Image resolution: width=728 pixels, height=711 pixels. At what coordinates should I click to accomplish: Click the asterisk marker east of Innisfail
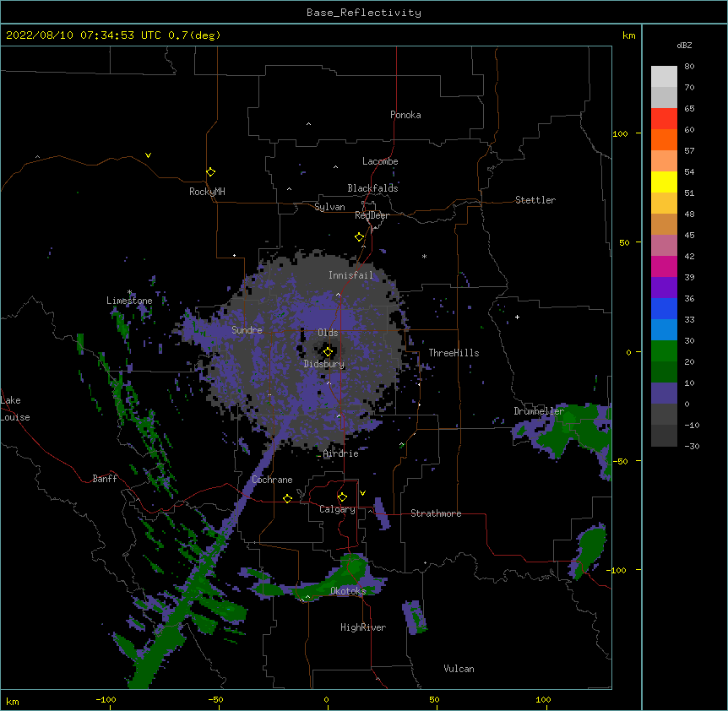pos(424,256)
